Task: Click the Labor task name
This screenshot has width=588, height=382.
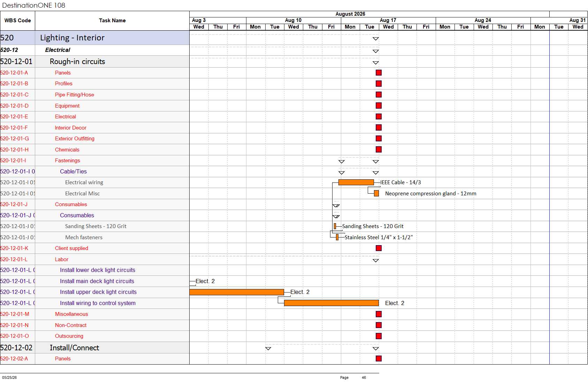Action: click(x=61, y=259)
